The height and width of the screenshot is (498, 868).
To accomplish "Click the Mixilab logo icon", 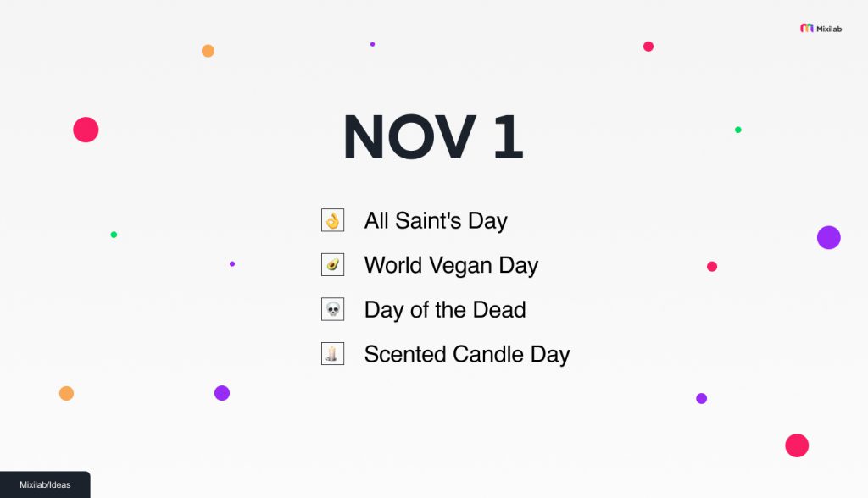I will coord(807,28).
